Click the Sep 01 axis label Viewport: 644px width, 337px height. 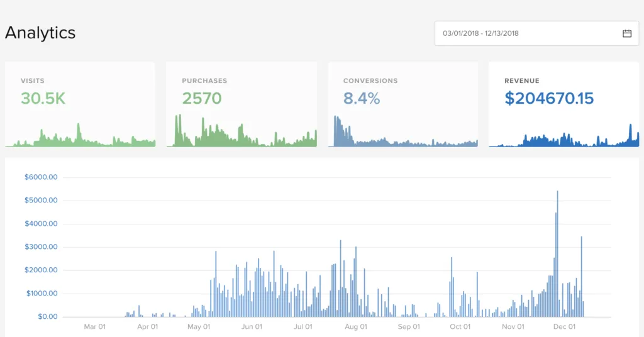tap(409, 327)
